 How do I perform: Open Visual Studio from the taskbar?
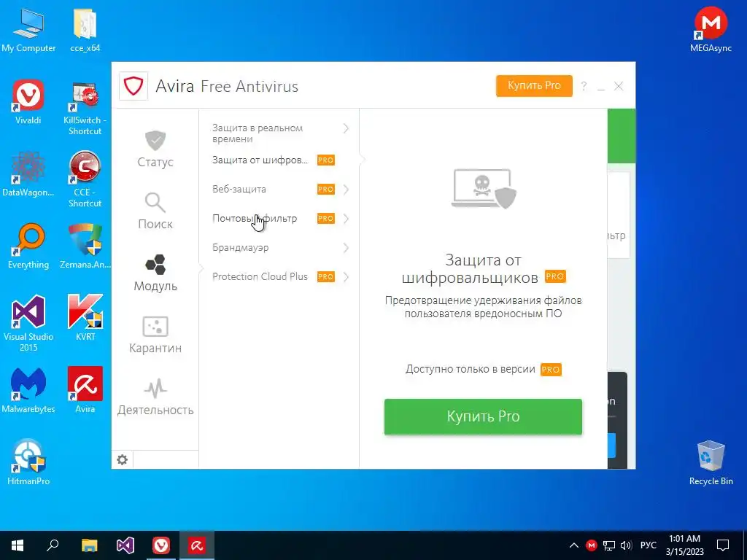point(125,545)
